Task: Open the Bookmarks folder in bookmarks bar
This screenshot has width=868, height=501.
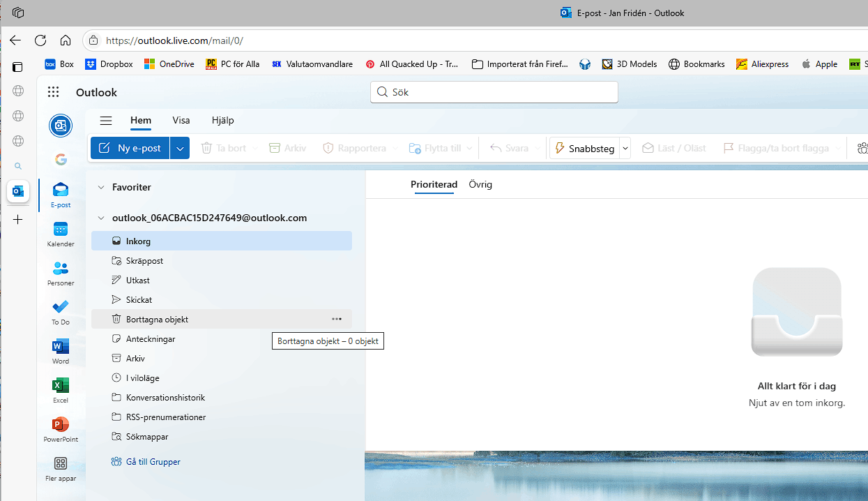Action: tap(696, 64)
